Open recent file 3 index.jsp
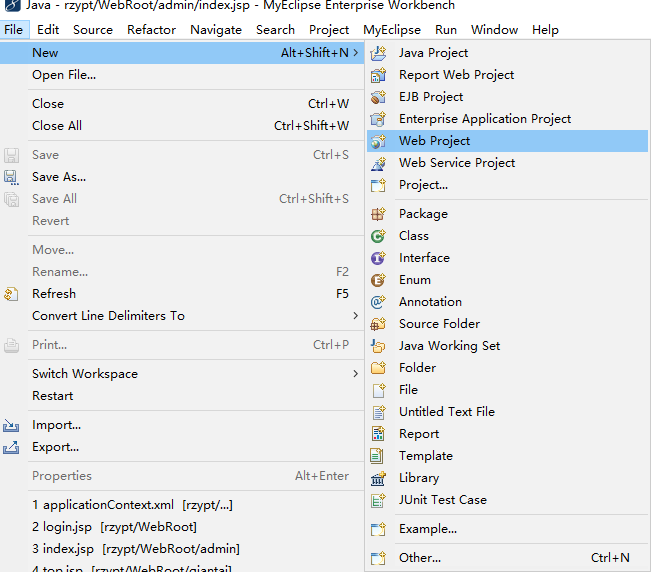 182,549
